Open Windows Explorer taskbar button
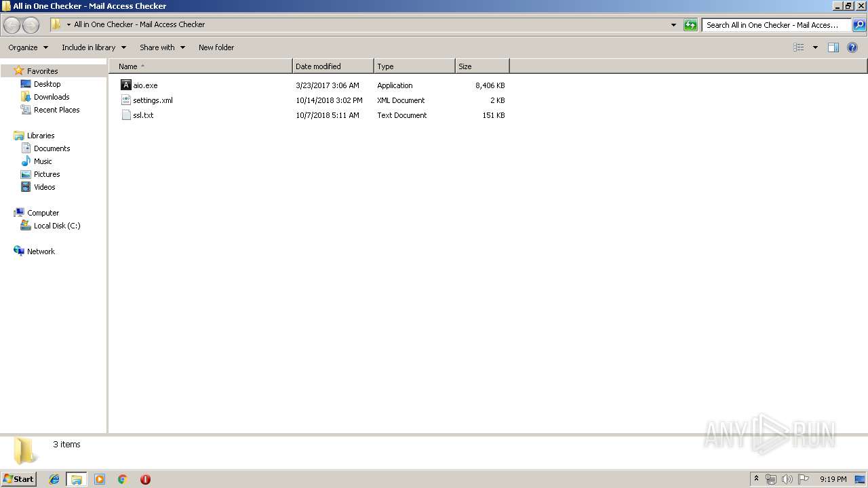868x488 pixels. coord(77,479)
